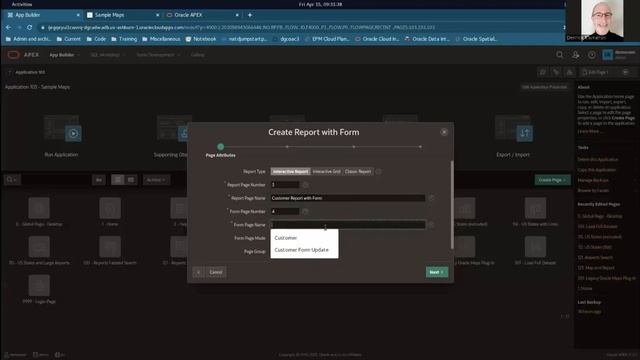This screenshot has height=360, width=640.
Task: Close the Sample Maps browser tab
Action: click(158, 15)
